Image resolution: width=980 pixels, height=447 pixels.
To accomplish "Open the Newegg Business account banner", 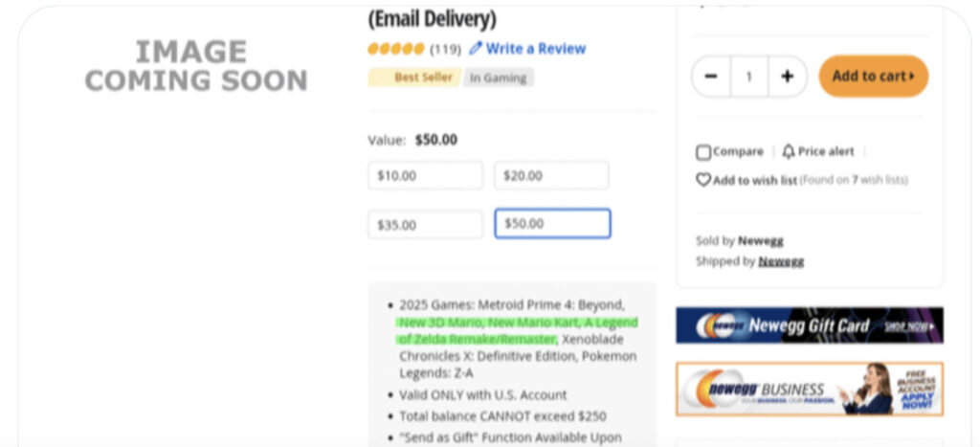I will 809,389.
